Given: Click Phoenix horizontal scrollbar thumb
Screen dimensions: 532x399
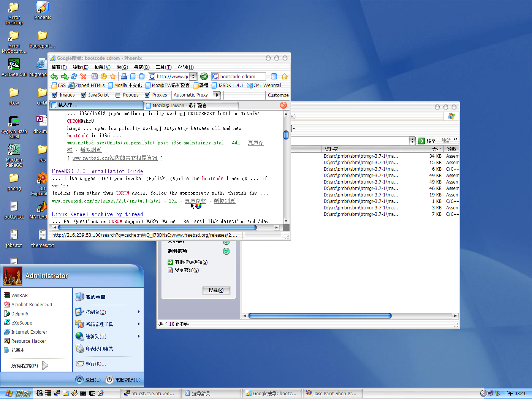Looking at the screenshot, I should point(157,228).
